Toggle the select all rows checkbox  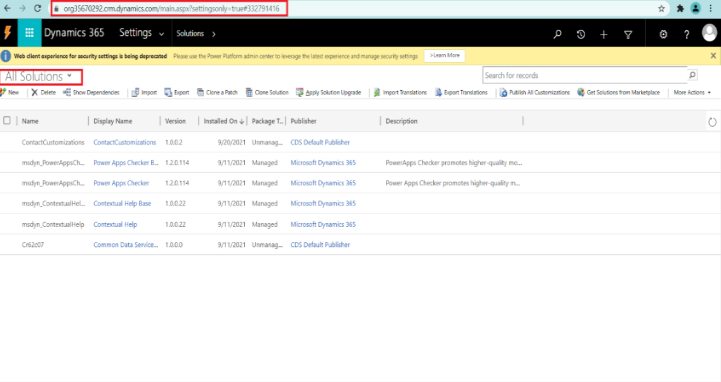coord(7,120)
